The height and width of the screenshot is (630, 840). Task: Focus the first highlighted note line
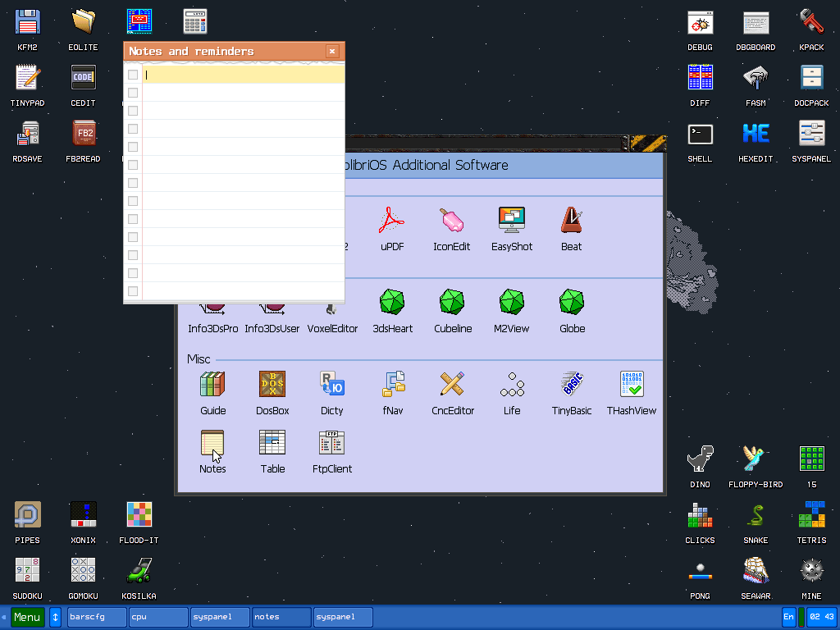click(243, 75)
